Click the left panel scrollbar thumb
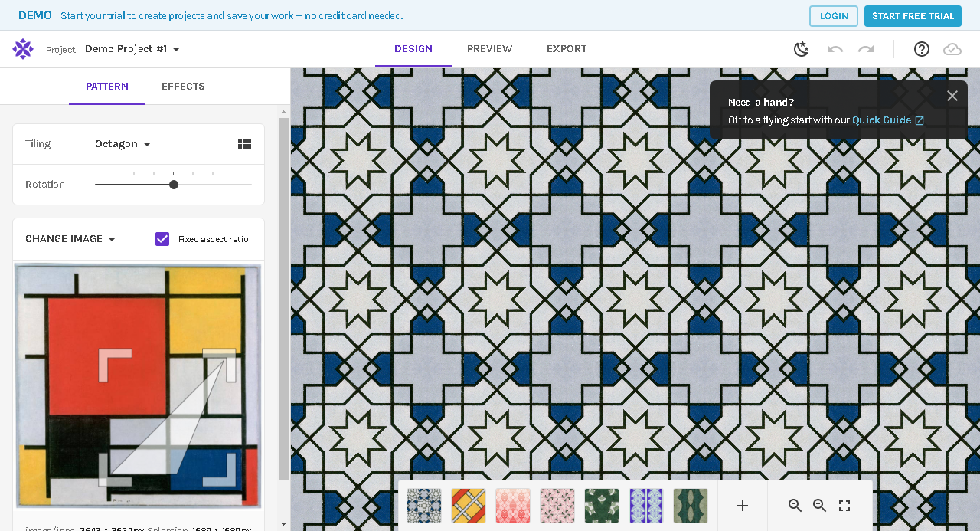Viewport: 980px width, 531px height. coord(283,299)
